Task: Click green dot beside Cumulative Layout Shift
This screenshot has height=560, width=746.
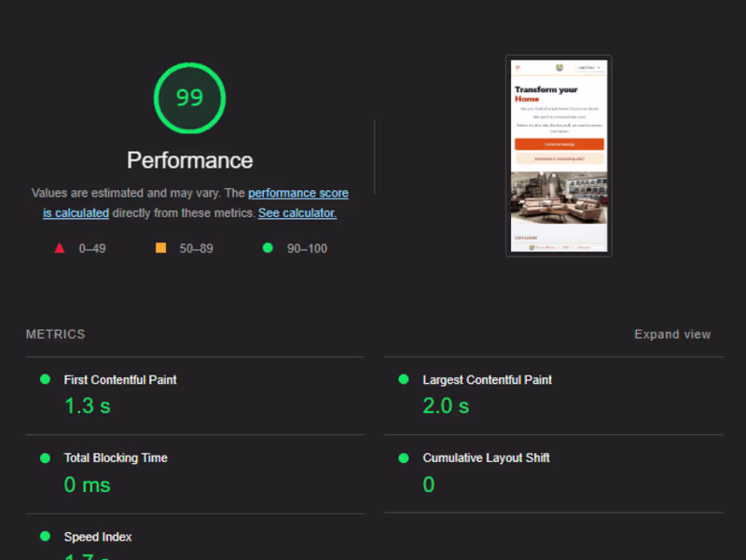Action: [404, 458]
